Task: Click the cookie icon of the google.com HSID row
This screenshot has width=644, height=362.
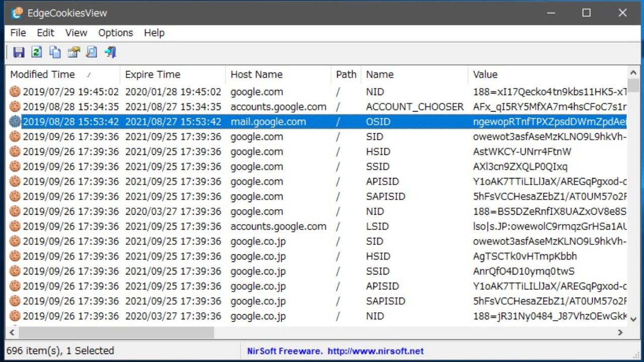Action: pos(15,151)
